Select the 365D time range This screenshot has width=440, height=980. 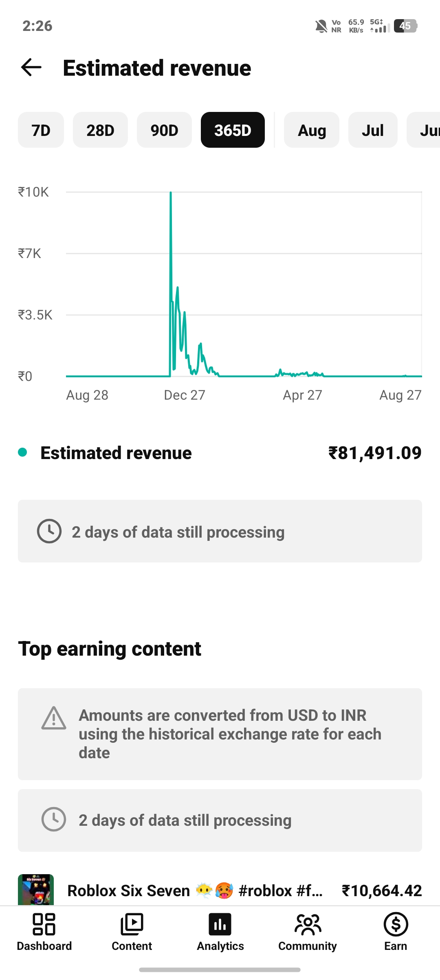[233, 130]
